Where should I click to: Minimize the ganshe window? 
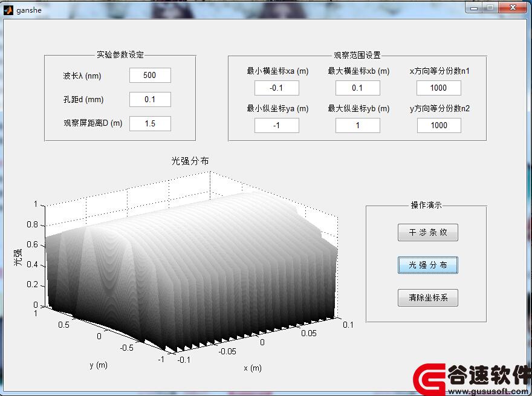[474, 7]
